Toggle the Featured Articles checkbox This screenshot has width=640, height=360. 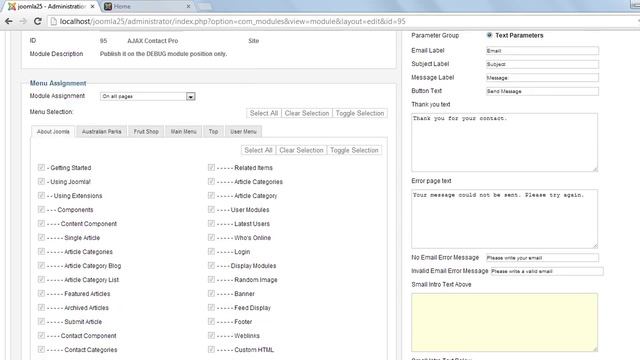(x=41, y=293)
